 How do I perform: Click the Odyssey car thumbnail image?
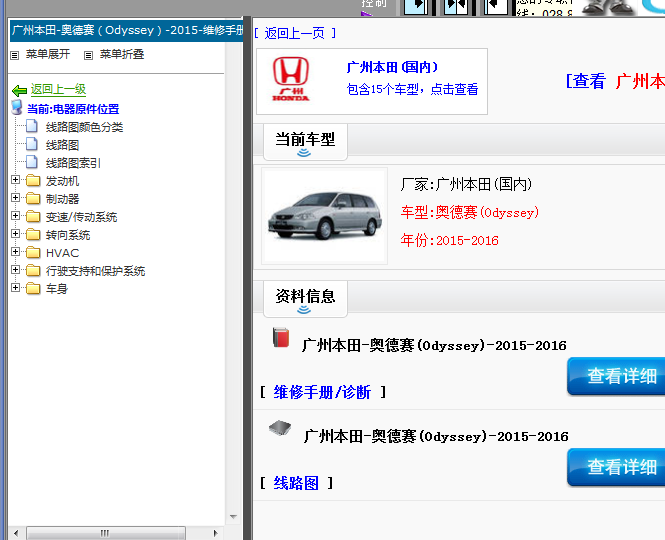pyautogui.click(x=324, y=217)
